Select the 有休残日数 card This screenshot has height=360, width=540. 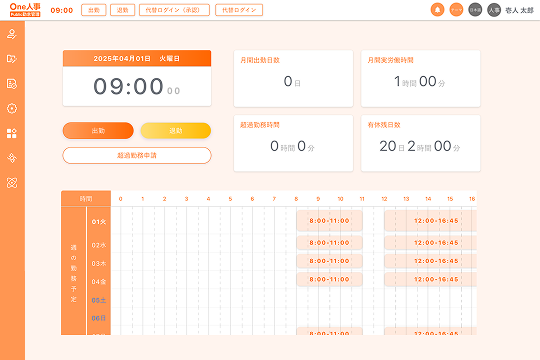420,143
